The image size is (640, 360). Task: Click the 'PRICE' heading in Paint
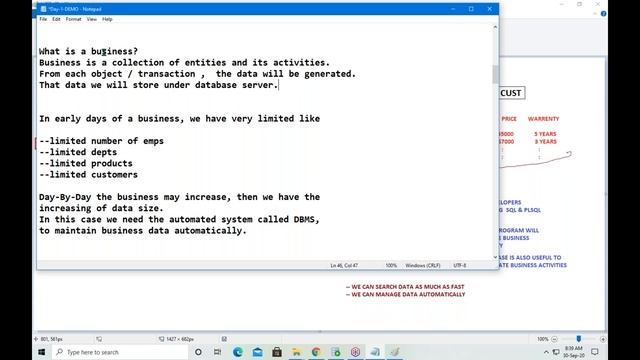click(509, 119)
